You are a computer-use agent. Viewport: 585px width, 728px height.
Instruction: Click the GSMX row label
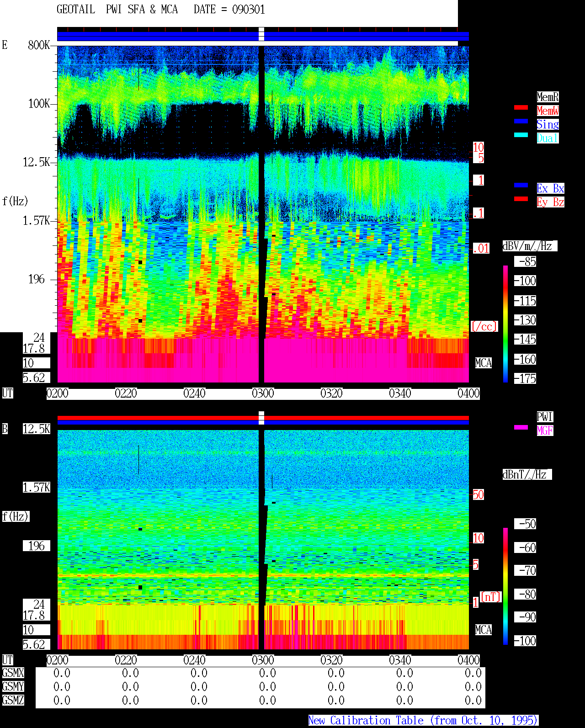pyautogui.click(x=13, y=673)
